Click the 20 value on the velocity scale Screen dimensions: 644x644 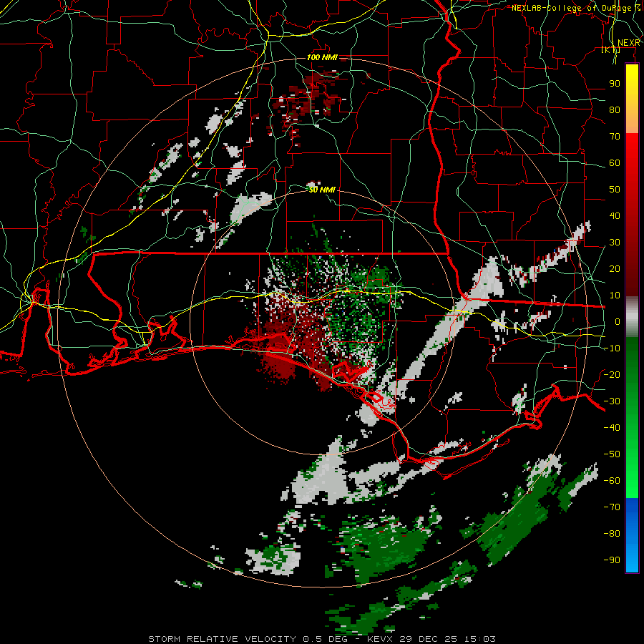coord(615,268)
